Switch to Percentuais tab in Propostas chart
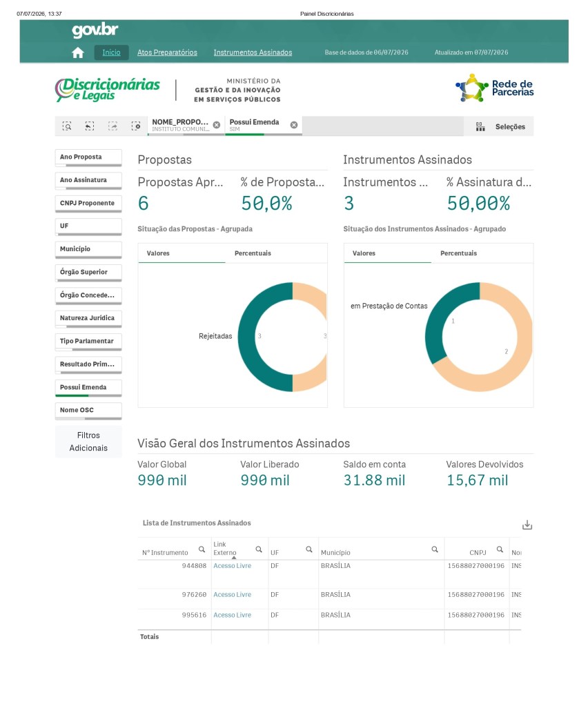 (x=253, y=253)
